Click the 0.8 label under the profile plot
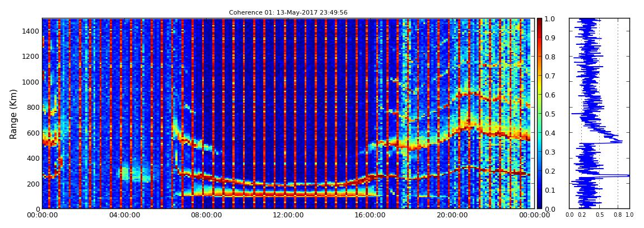The height and width of the screenshot is (228, 644). click(x=618, y=215)
